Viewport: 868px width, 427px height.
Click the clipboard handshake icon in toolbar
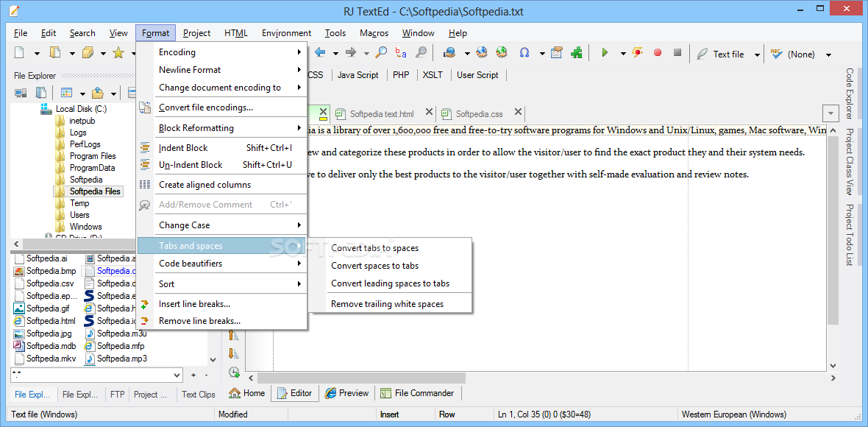point(557,52)
